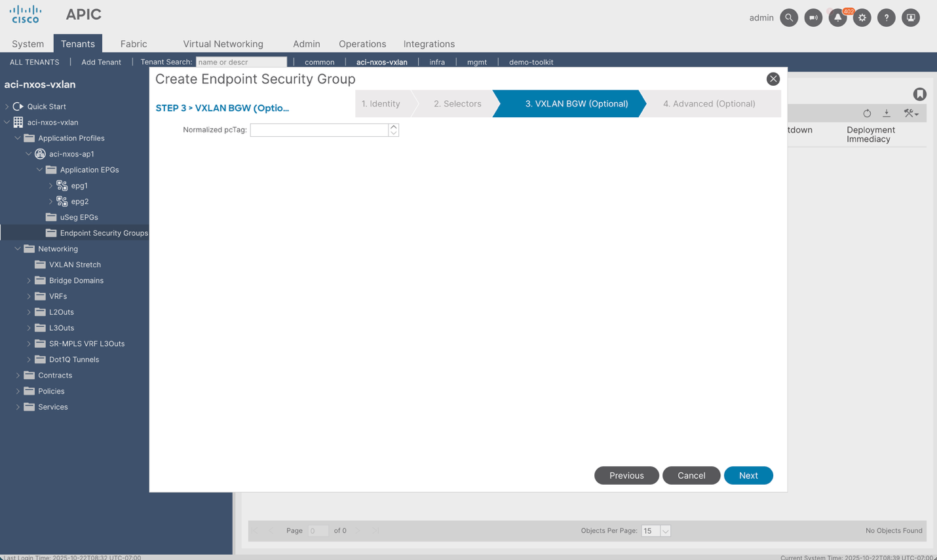Collapse the Application Profiles node
The image size is (937, 560).
pos(18,138)
